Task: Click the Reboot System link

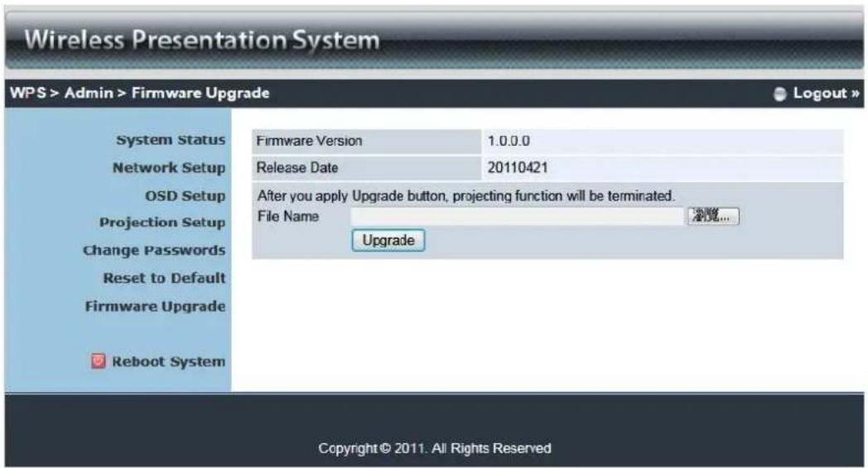Action: (x=168, y=362)
